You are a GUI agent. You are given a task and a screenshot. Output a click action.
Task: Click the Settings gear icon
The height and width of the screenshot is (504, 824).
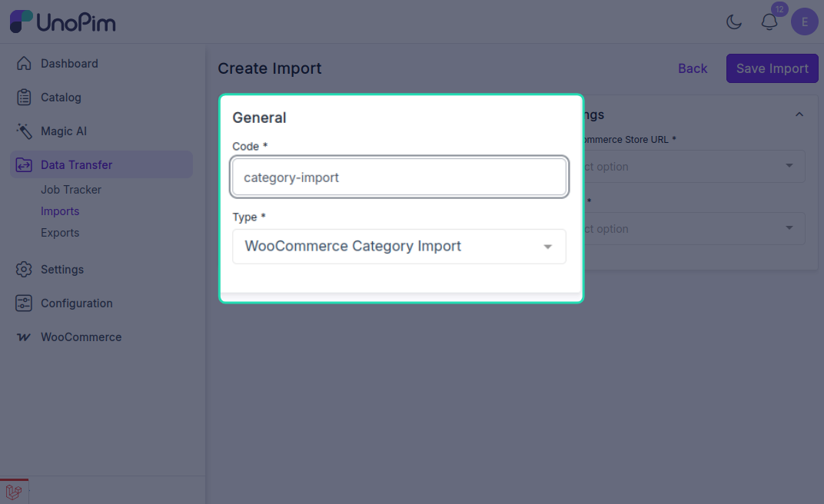tap(24, 270)
